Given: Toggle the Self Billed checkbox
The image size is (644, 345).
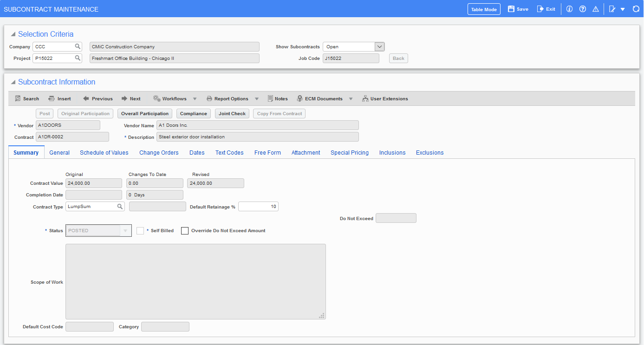Looking at the screenshot, I should 140,231.
